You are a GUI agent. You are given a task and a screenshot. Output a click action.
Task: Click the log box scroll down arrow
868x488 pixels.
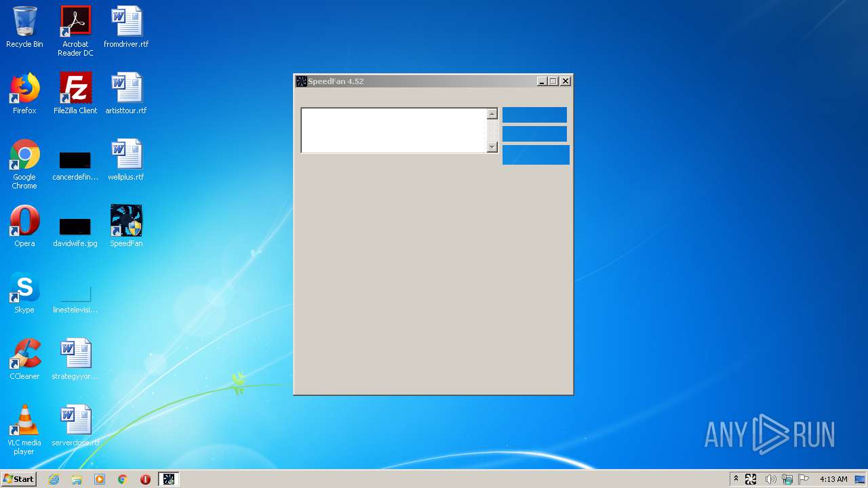coord(492,147)
